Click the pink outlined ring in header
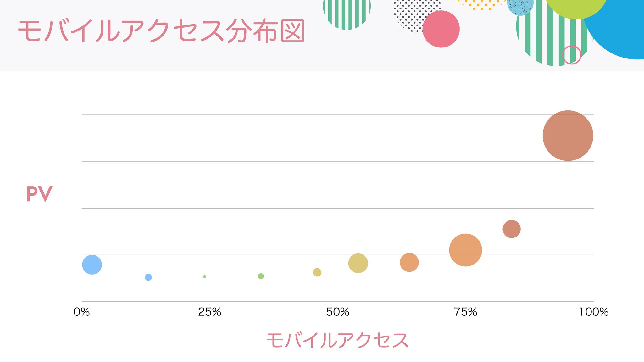Screen dimensions: 644x362 pyautogui.click(x=571, y=55)
